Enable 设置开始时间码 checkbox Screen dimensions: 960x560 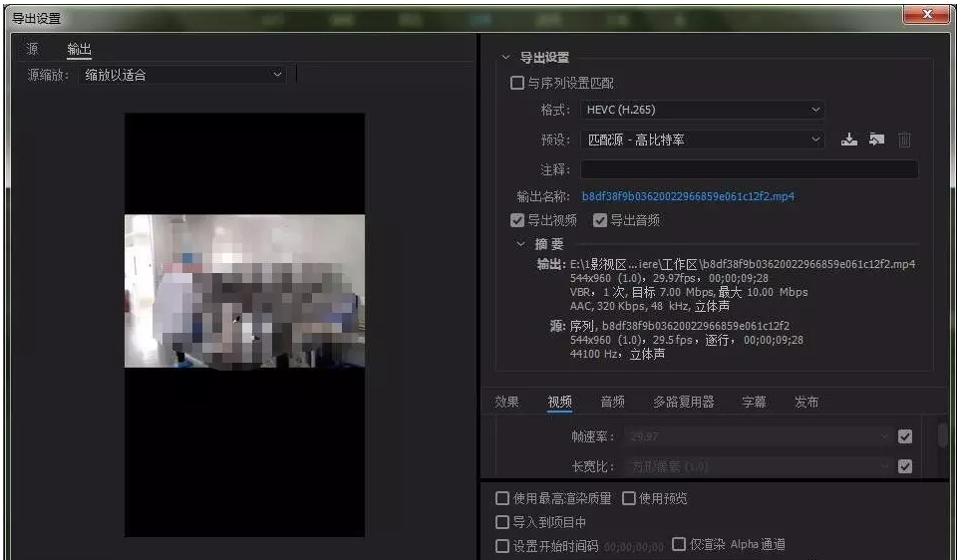[x=502, y=546]
